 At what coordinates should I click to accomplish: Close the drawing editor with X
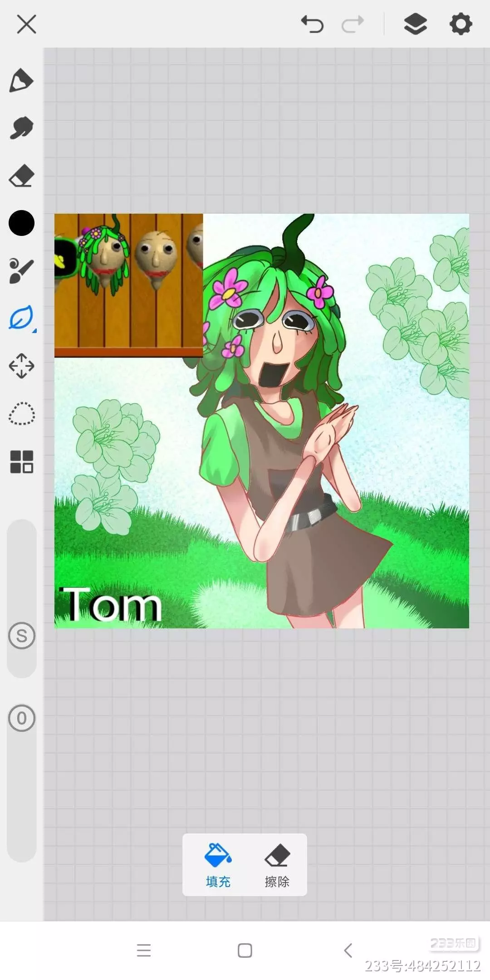click(x=26, y=24)
